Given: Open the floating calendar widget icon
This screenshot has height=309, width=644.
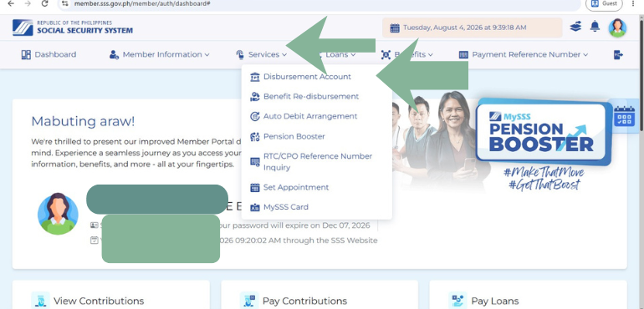Looking at the screenshot, I should [624, 116].
